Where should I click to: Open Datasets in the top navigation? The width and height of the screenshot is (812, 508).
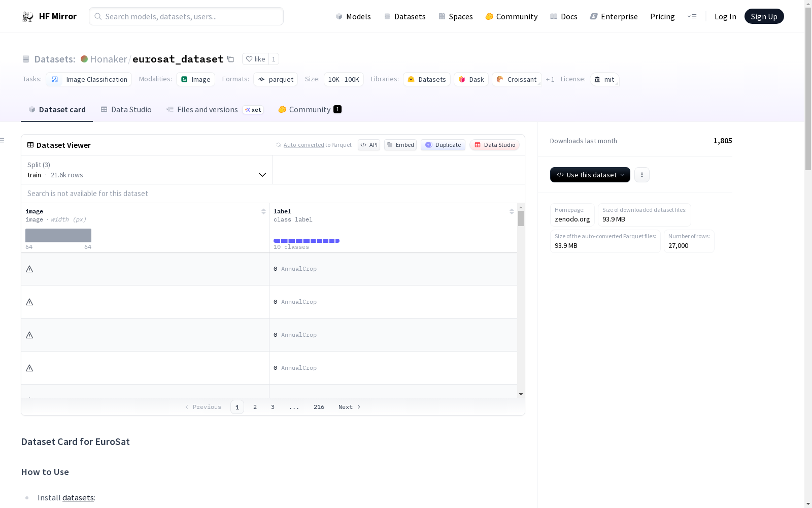point(404,16)
